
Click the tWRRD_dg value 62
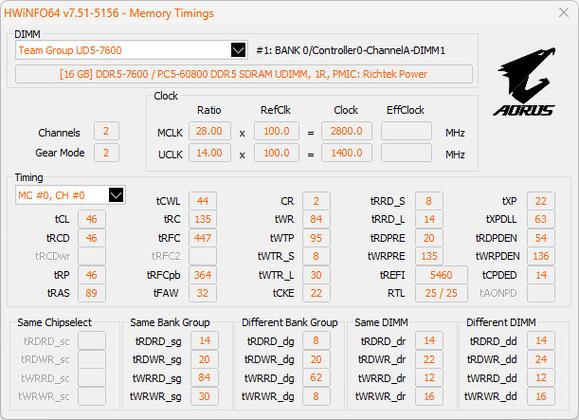pos(316,378)
